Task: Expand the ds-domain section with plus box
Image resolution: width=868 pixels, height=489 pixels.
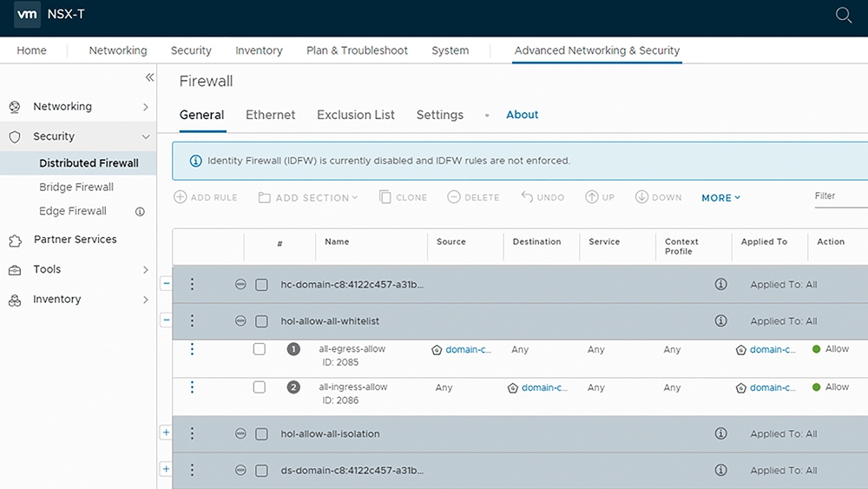Action: click(x=166, y=469)
